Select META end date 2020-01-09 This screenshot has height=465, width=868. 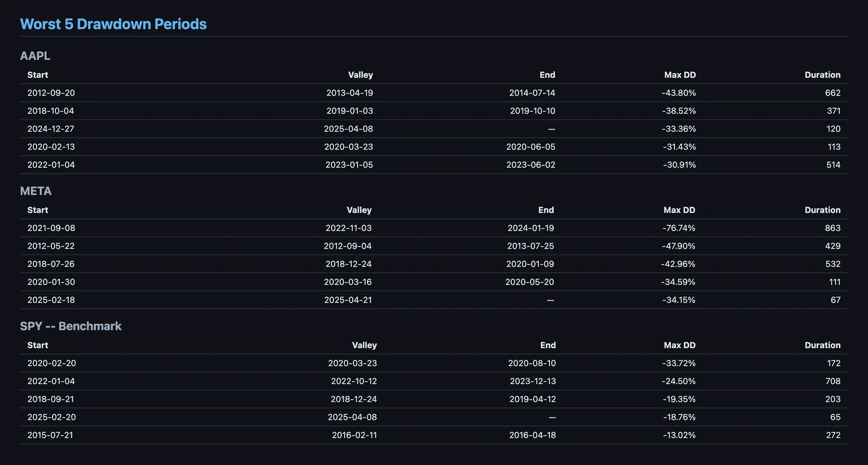pos(530,264)
